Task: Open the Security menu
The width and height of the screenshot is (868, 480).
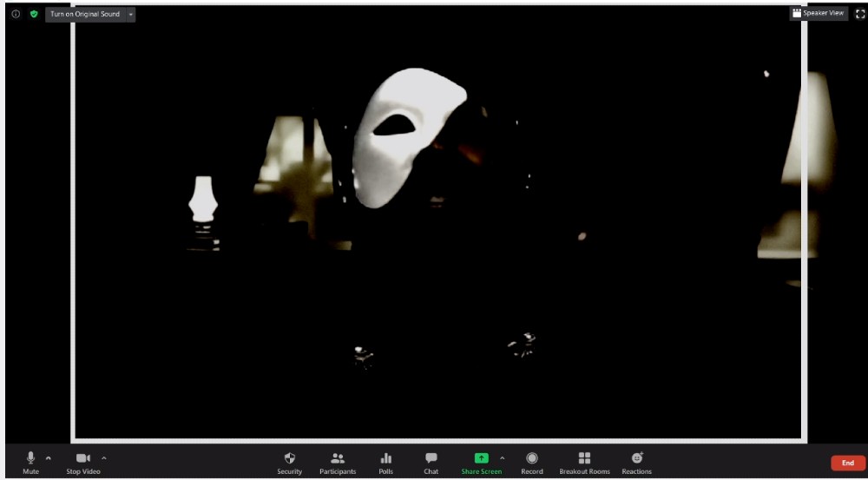Action: tap(290, 464)
